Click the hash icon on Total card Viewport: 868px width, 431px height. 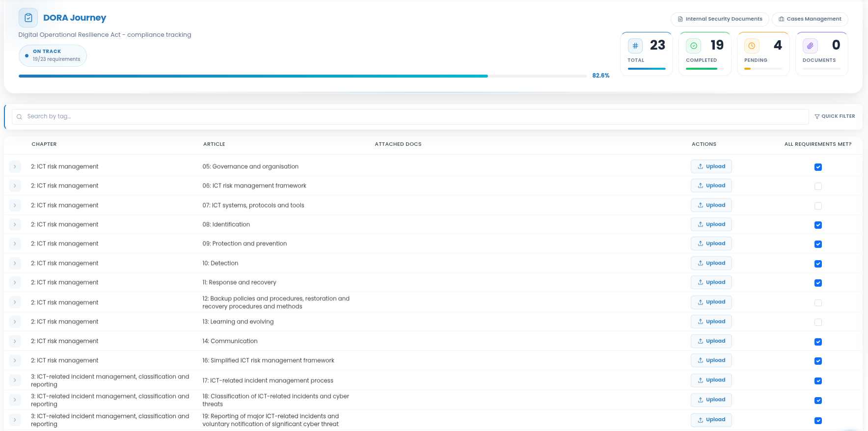[x=635, y=46]
